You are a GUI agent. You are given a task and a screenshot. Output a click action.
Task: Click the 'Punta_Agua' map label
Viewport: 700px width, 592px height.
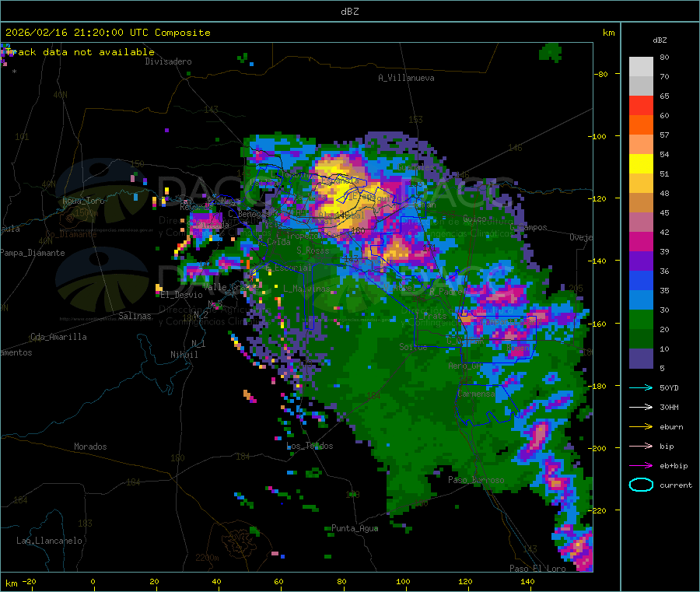point(355,528)
